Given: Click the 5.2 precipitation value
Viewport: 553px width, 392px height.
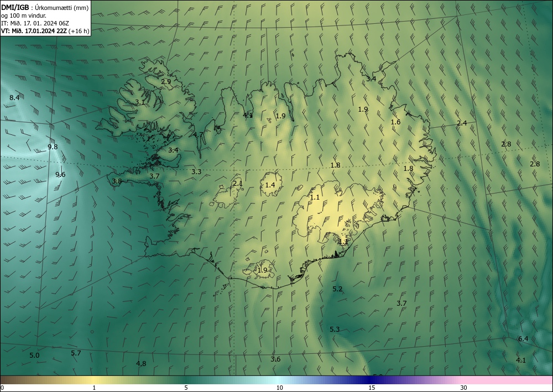Looking at the screenshot, I should click(337, 289).
